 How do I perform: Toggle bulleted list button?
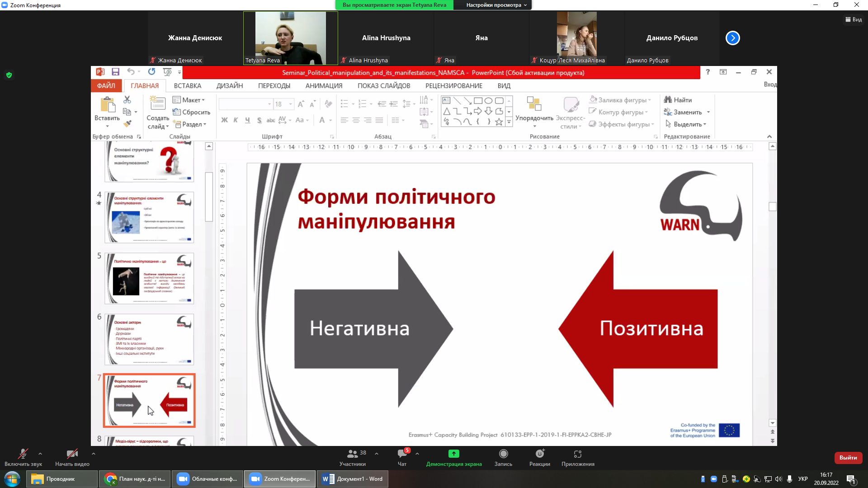[344, 104]
